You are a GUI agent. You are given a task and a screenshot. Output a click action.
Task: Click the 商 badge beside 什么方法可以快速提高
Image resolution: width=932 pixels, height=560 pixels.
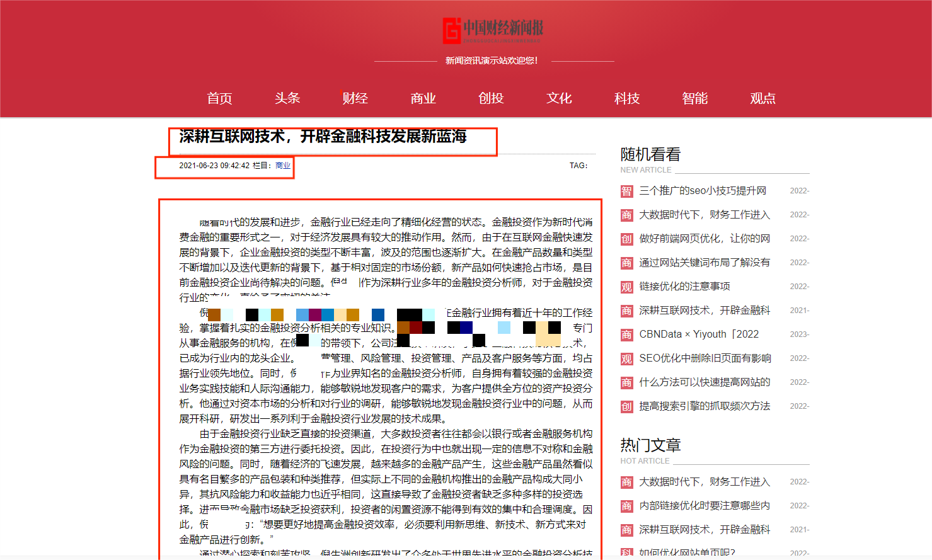point(626,382)
